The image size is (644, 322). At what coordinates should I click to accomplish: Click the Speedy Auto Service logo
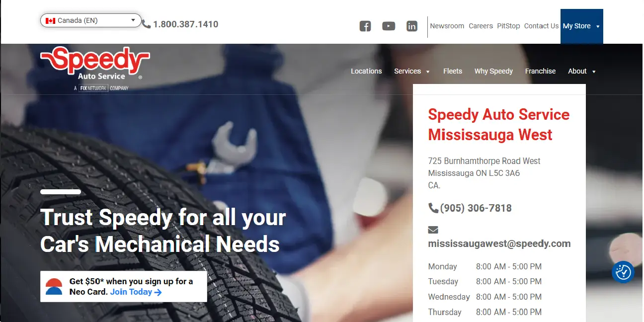[x=94, y=69]
